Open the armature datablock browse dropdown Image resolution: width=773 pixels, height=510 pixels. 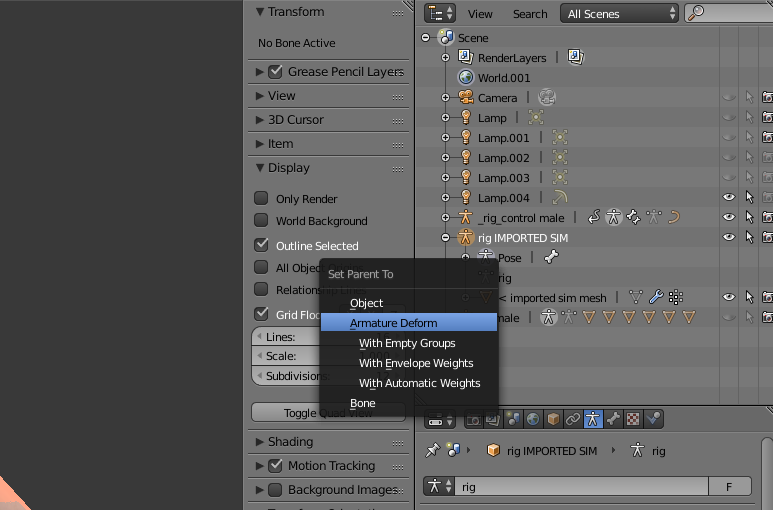click(439, 486)
